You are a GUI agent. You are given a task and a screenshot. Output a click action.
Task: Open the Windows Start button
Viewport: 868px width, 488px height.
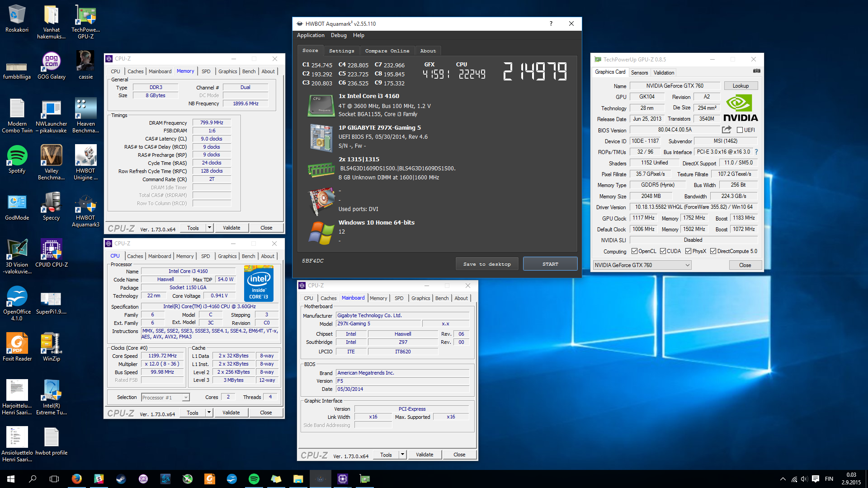11,479
